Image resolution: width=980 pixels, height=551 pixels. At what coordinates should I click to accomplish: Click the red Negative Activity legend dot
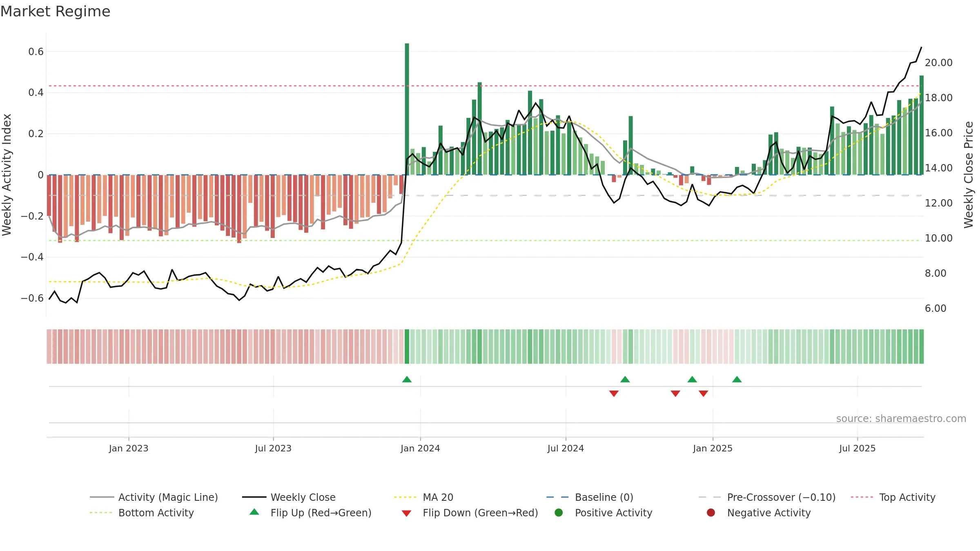pos(711,513)
